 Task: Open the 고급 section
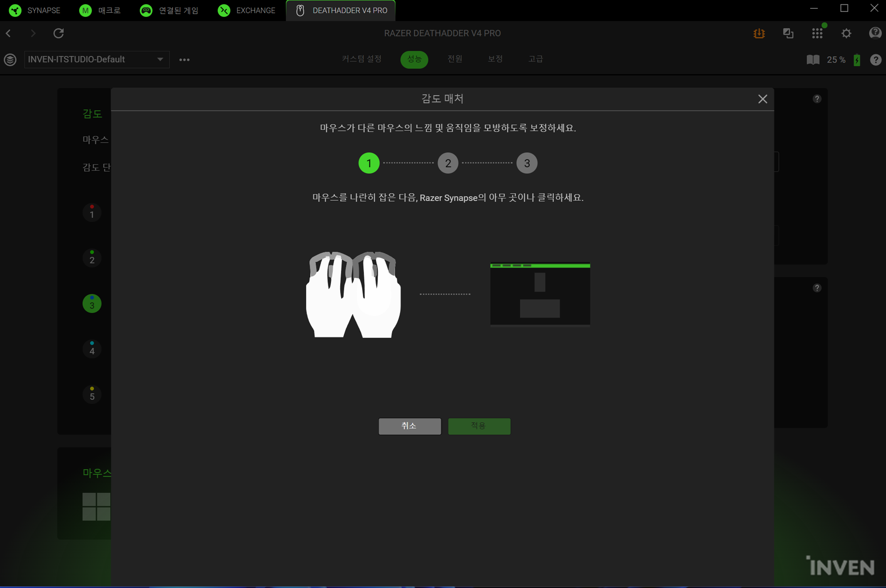(x=536, y=59)
